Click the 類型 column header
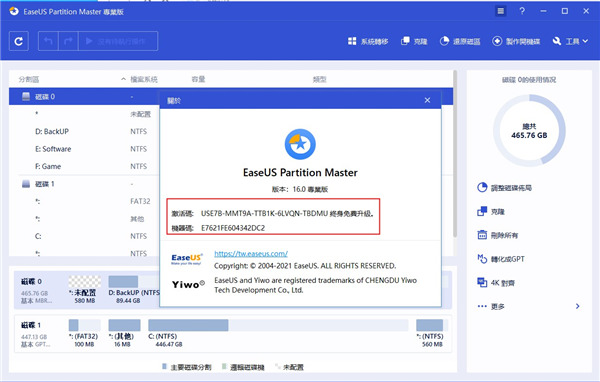 pyautogui.click(x=320, y=79)
